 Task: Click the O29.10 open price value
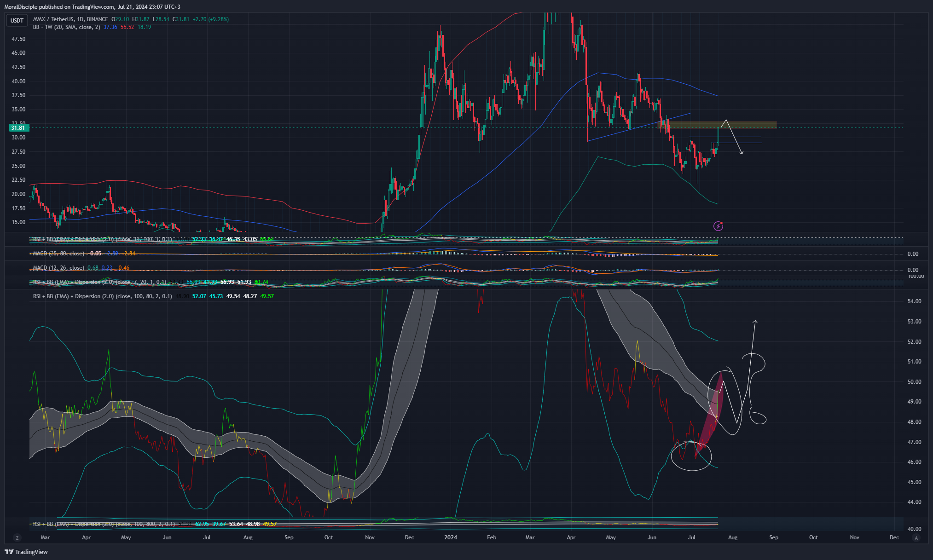(121, 19)
